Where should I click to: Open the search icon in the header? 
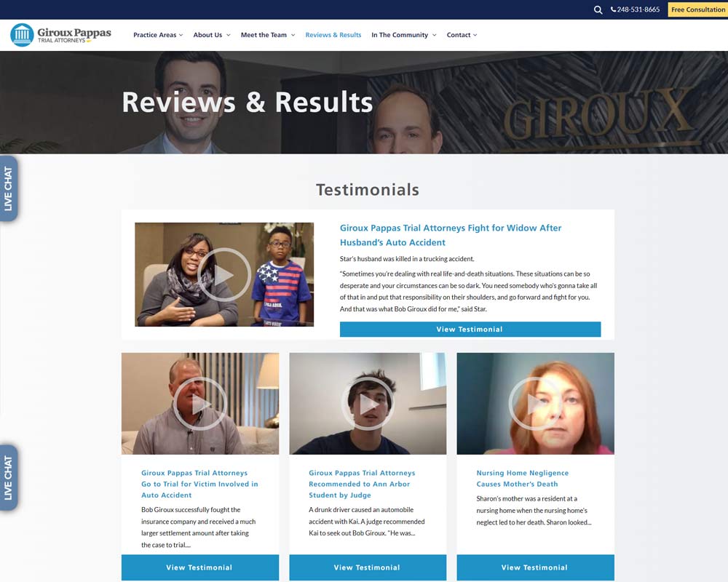click(598, 9)
